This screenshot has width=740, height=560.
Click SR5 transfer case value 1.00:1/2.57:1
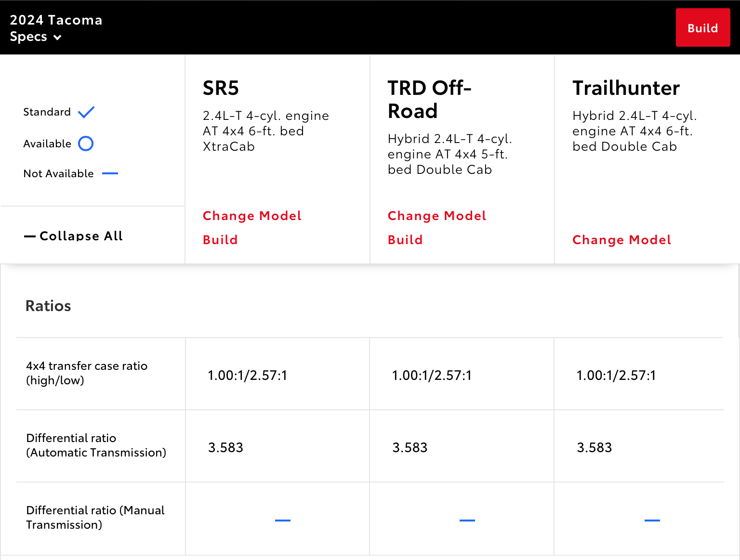(248, 376)
